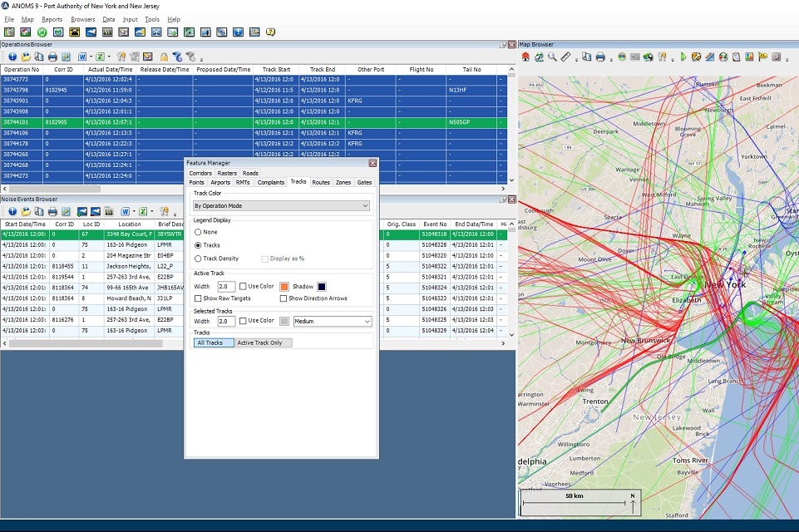The height and width of the screenshot is (532, 799).
Task: Open Word export dropdown arrow in Noise Events Browser
Action: [134, 211]
